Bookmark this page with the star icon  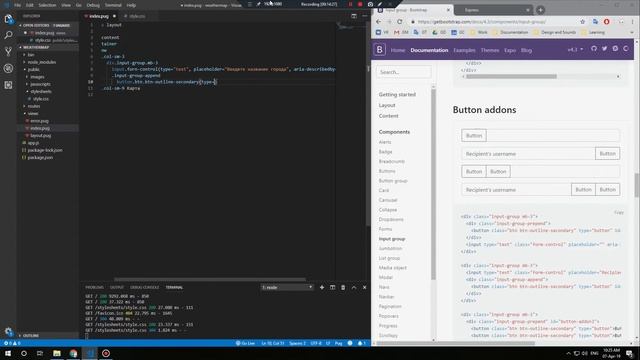(582, 22)
